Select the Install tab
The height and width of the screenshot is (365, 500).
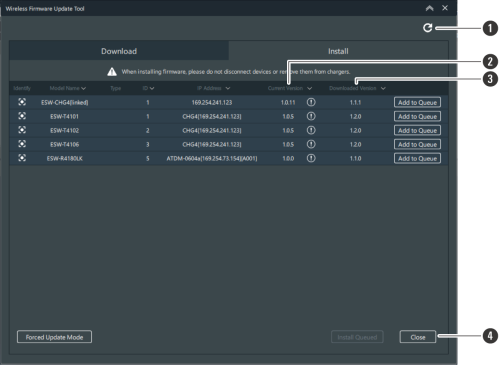tap(338, 51)
